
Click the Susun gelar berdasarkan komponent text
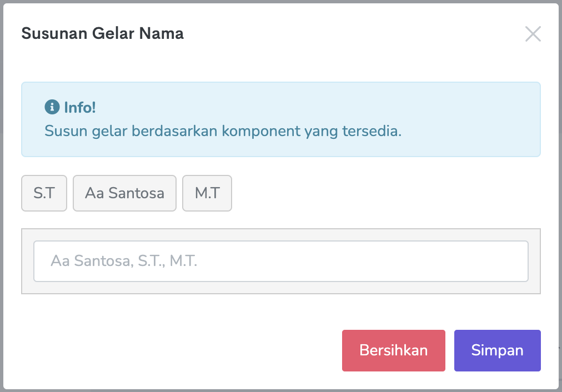222,132
